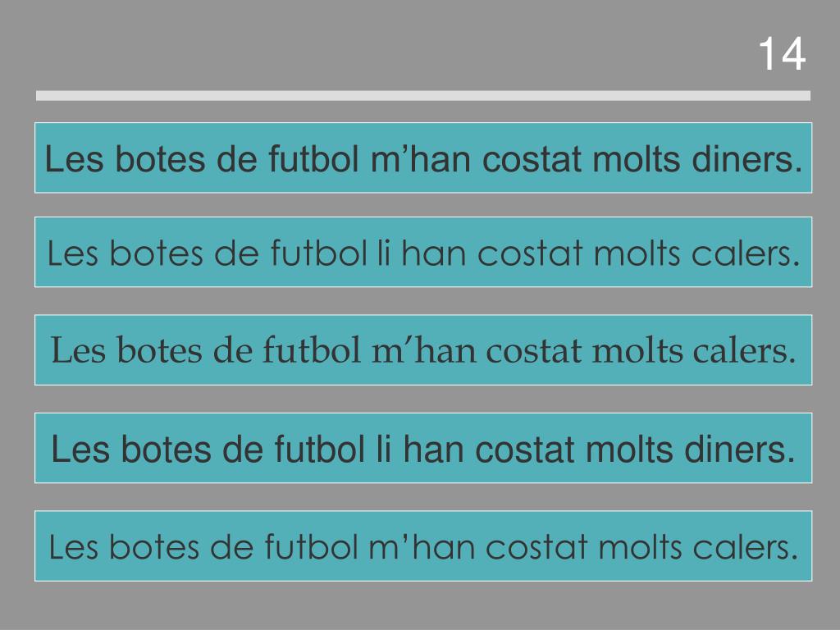Click "futbol" in the fourth answer box
Screen dimensions: 840x630
point(316,450)
